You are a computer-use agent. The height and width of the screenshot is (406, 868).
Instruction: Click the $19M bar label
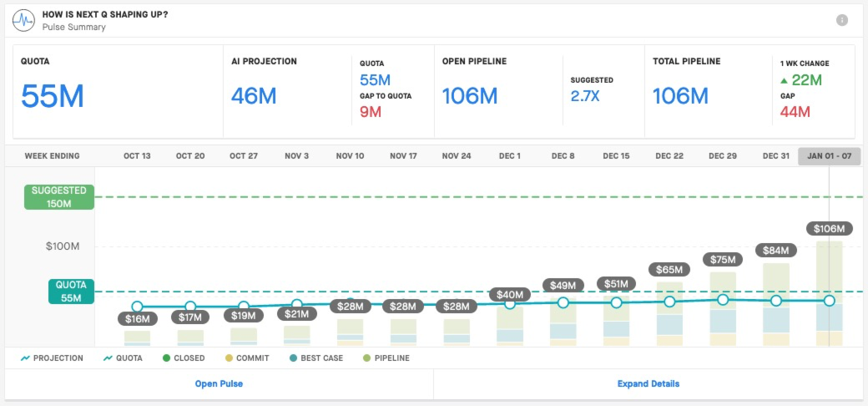tap(244, 316)
